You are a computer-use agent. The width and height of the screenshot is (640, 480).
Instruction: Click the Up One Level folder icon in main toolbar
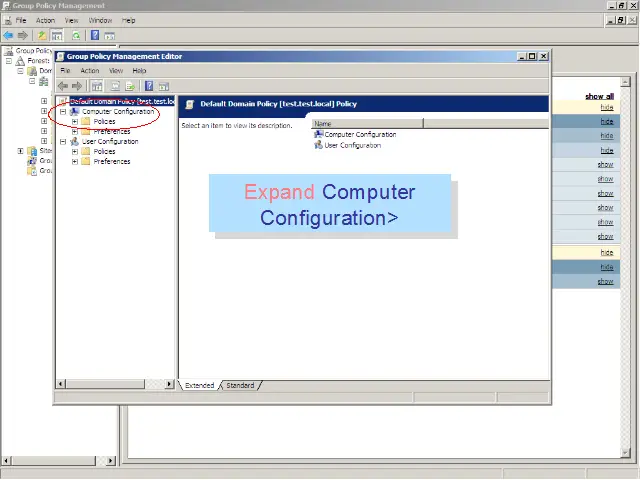click(x=42, y=35)
